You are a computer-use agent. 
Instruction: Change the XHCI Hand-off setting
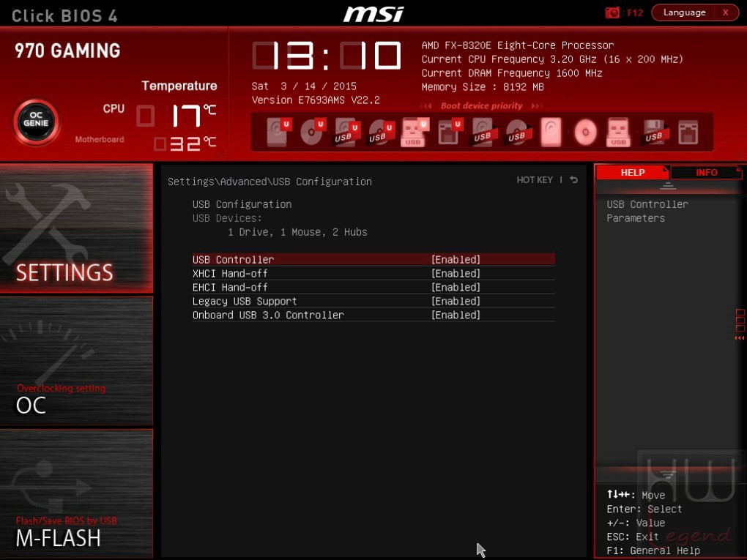click(x=373, y=273)
